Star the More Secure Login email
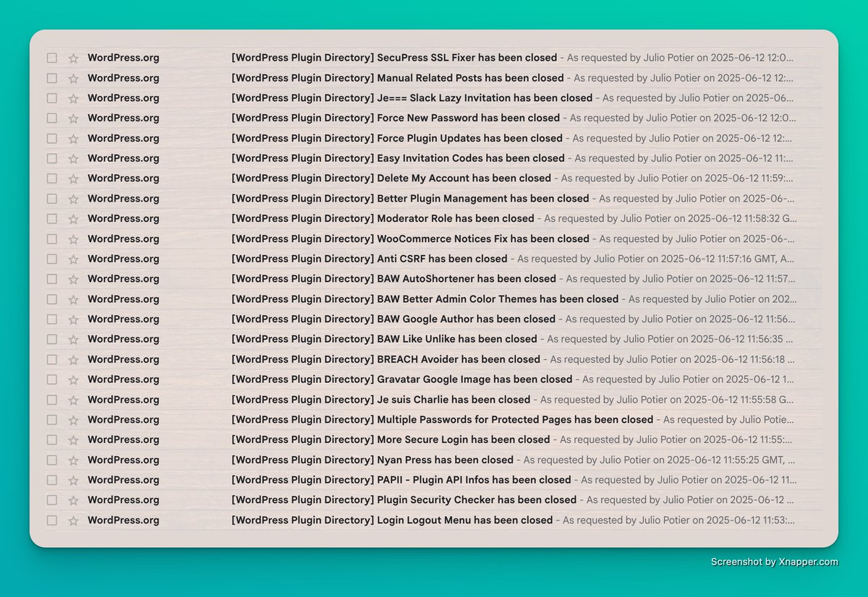Screen dimensions: 868x597 click(73, 439)
